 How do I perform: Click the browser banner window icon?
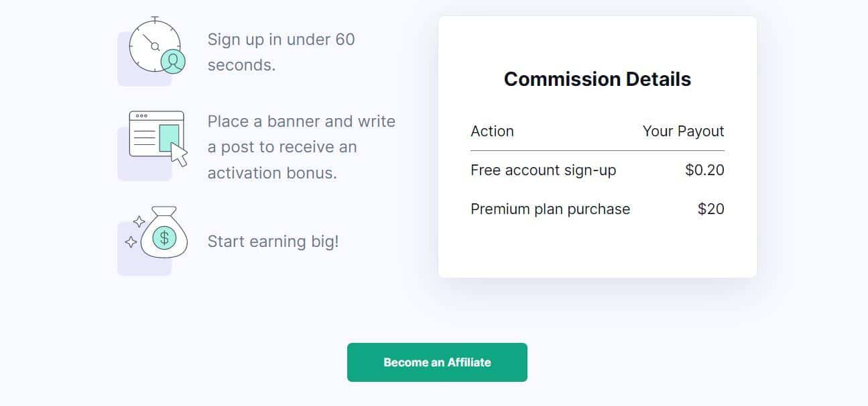click(x=157, y=138)
